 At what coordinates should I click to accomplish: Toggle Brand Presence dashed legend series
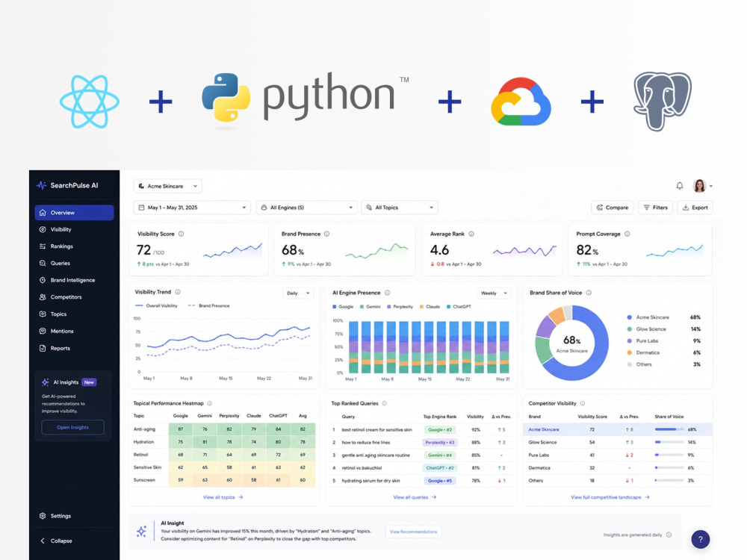(208, 305)
